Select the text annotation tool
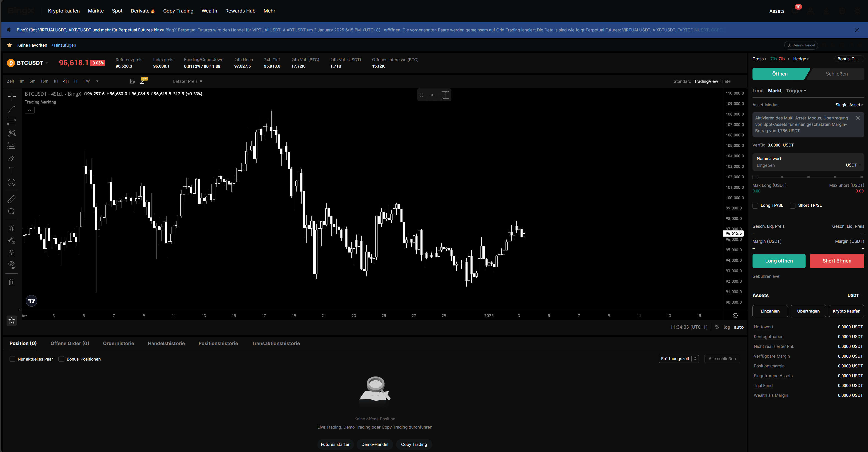This screenshot has height=452, width=868. click(x=11, y=170)
